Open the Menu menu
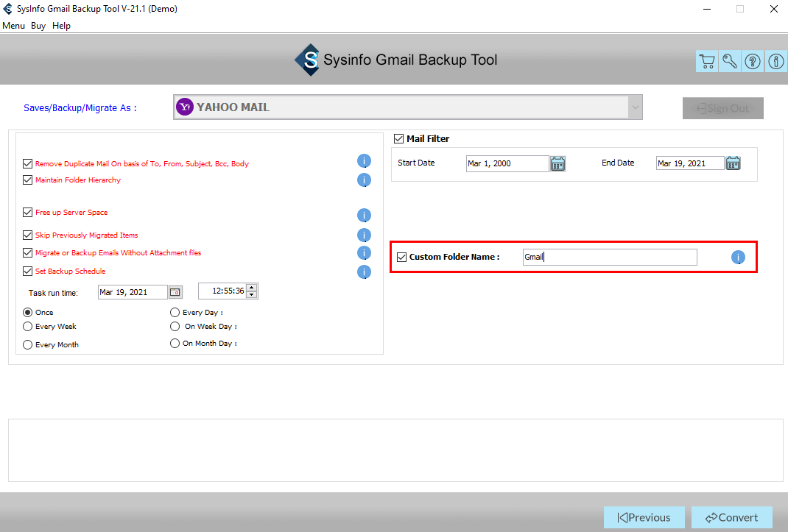The height and width of the screenshot is (532, 788). pyautogui.click(x=13, y=26)
